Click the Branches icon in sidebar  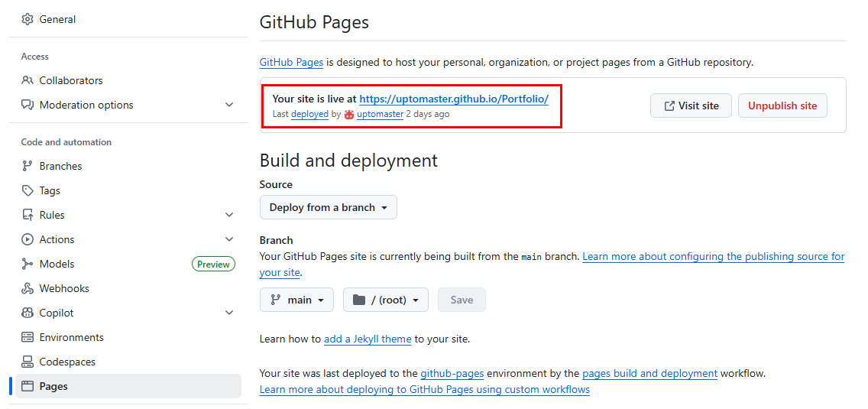click(28, 166)
